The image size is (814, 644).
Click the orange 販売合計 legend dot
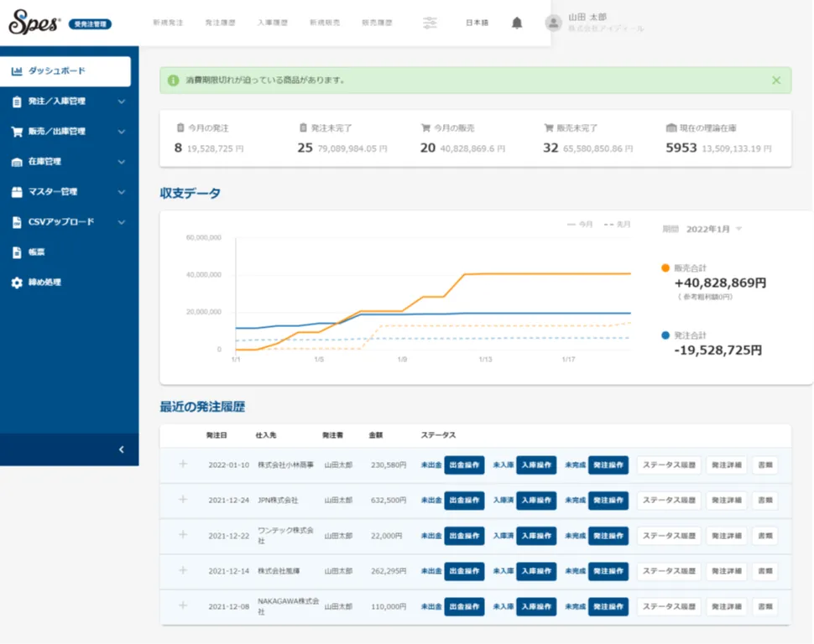click(665, 268)
